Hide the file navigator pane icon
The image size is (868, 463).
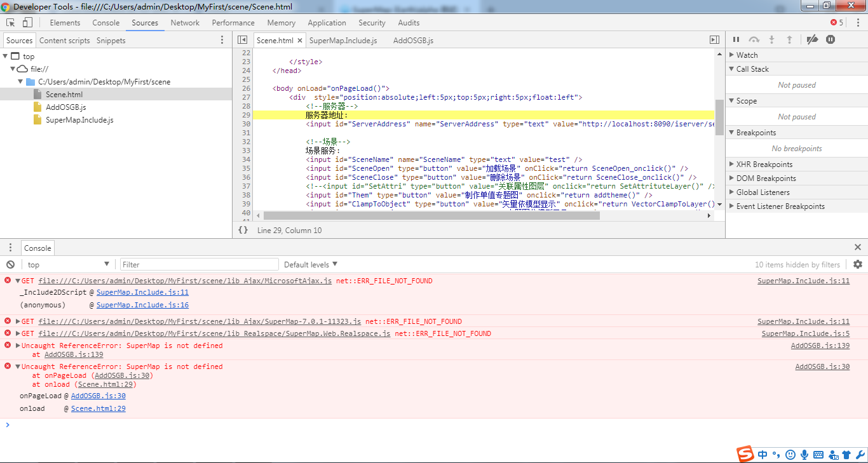(242, 39)
